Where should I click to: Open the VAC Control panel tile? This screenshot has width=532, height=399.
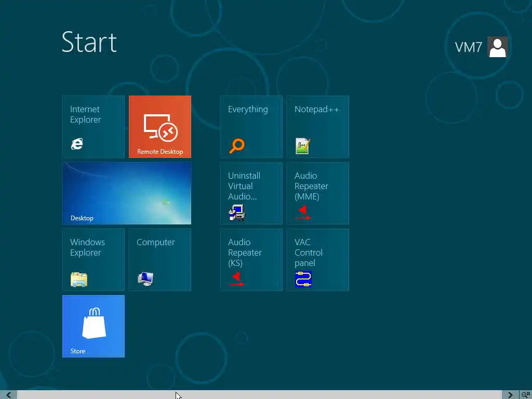[x=317, y=260]
